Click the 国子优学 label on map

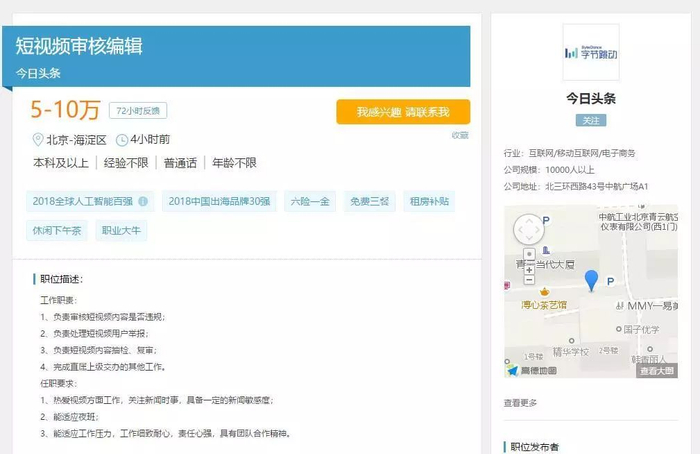pos(641,330)
